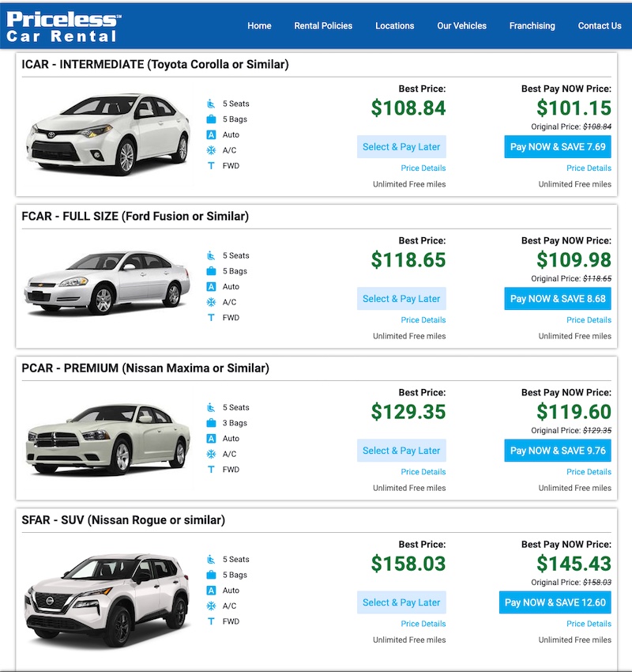Choose Pay NOW & SAVE 12.60

[x=555, y=602]
